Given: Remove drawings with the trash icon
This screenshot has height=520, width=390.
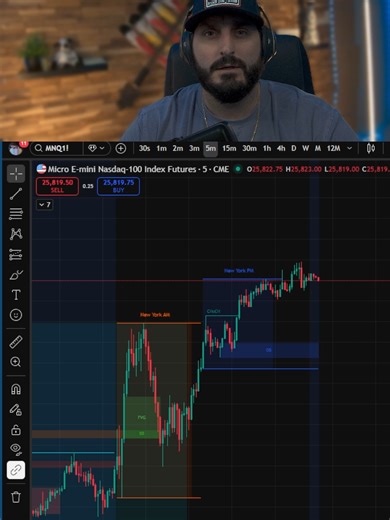Looking at the screenshot, I should click(x=16, y=497).
